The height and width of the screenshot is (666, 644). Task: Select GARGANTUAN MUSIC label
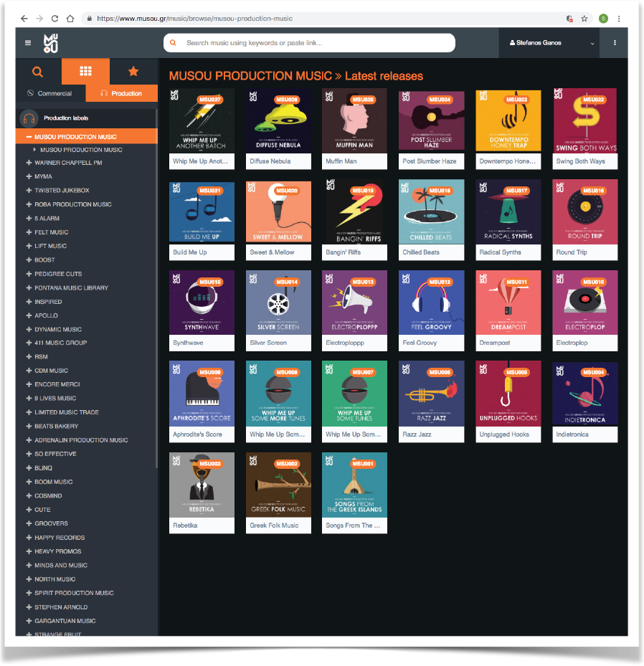65,621
